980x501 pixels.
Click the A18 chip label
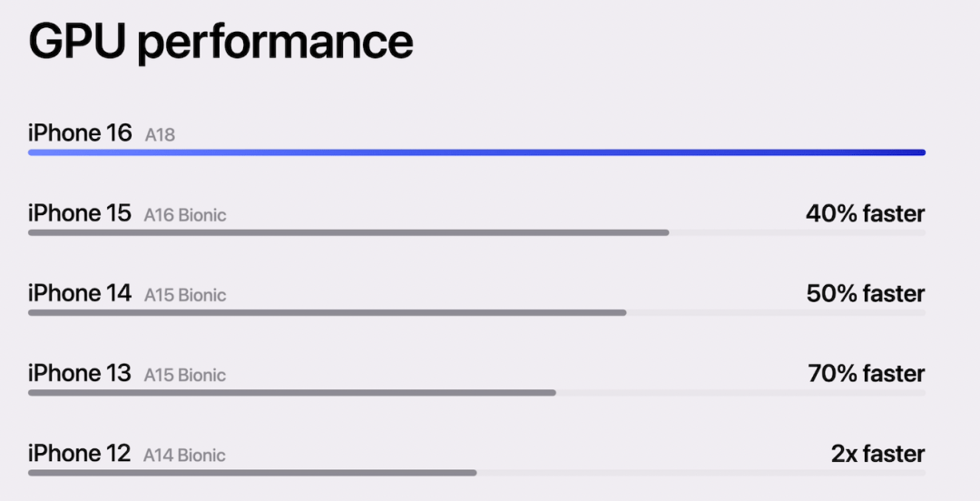[160, 135]
